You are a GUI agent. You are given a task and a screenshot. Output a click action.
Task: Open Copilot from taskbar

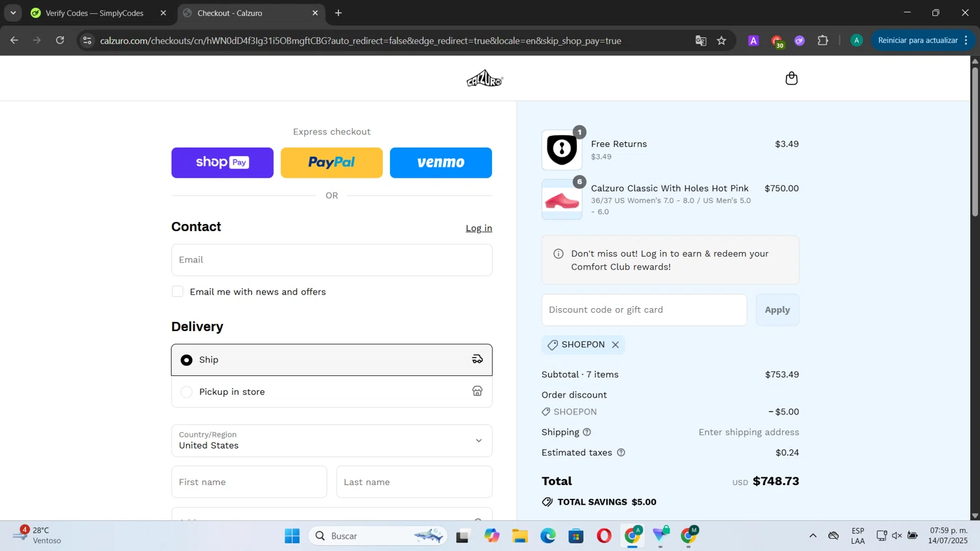pos(492,536)
